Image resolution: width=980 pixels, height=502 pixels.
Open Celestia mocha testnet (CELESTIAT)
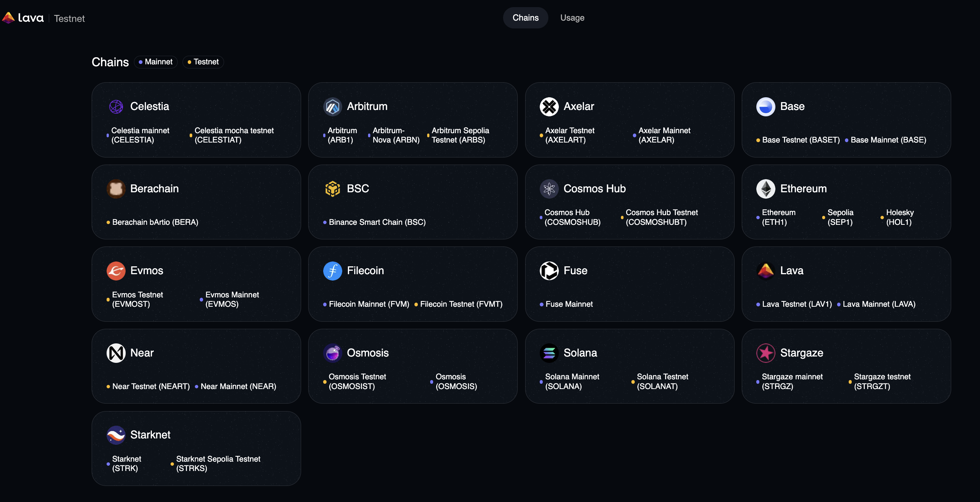tap(232, 135)
